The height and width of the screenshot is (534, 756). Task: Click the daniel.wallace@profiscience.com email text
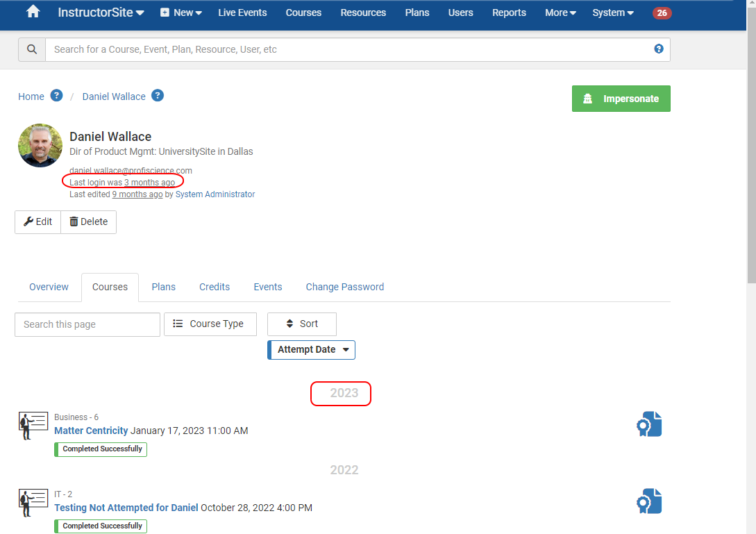pyautogui.click(x=131, y=171)
